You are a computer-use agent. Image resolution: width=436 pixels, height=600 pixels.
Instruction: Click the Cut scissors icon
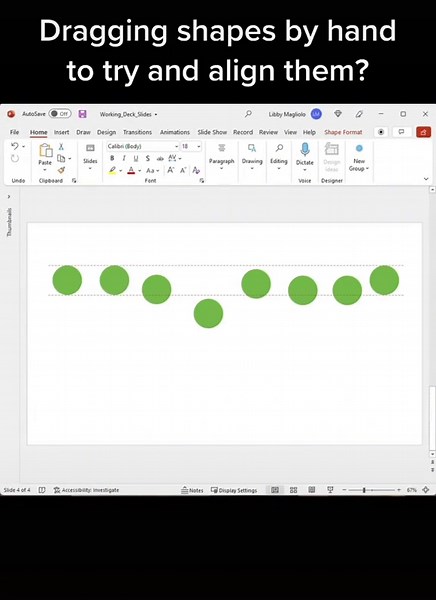pos(61,147)
